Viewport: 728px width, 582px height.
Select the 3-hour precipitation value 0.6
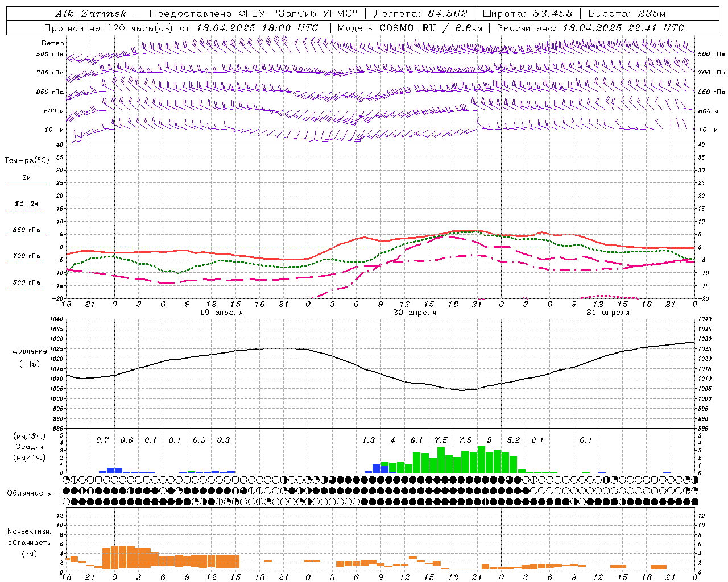click(126, 440)
